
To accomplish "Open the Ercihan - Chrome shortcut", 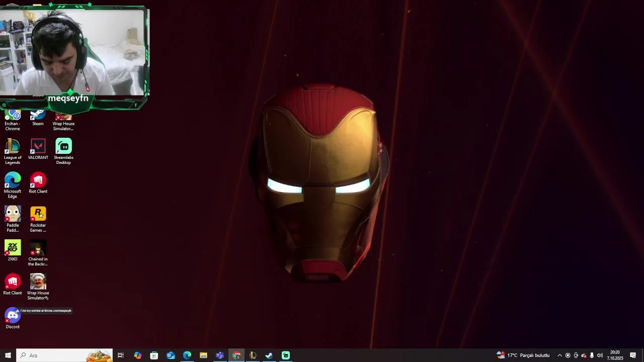I will point(13,120).
